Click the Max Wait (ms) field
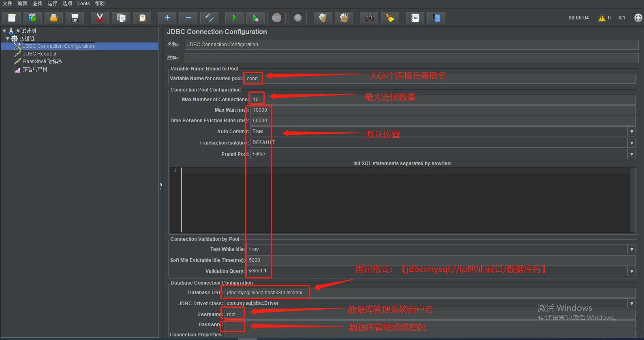The width and height of the screenshot is (644, 340). point(443,110)
